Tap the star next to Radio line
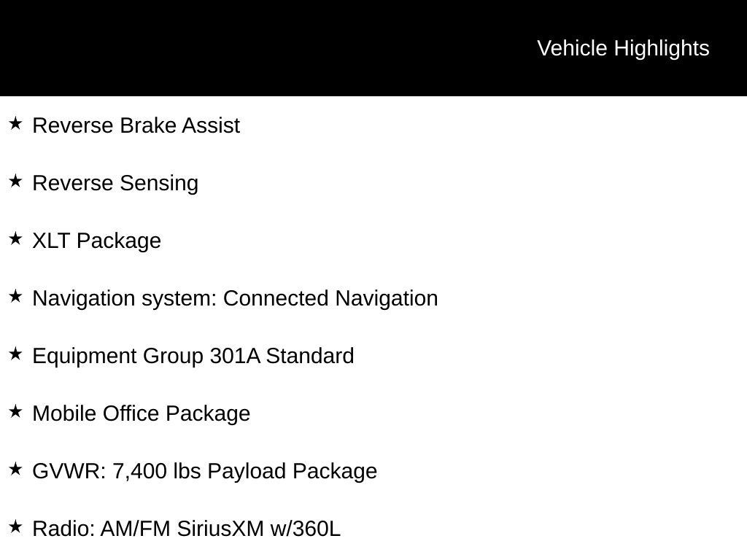Viewport: 747px width, 560px height. [15, 527]
